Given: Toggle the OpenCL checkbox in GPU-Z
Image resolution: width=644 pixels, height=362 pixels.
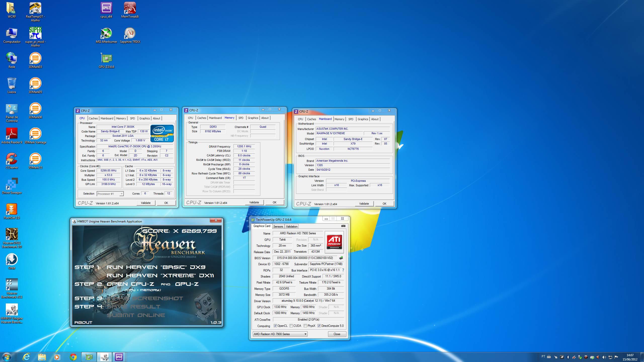Looking at the screenshot, I should 275,326.
